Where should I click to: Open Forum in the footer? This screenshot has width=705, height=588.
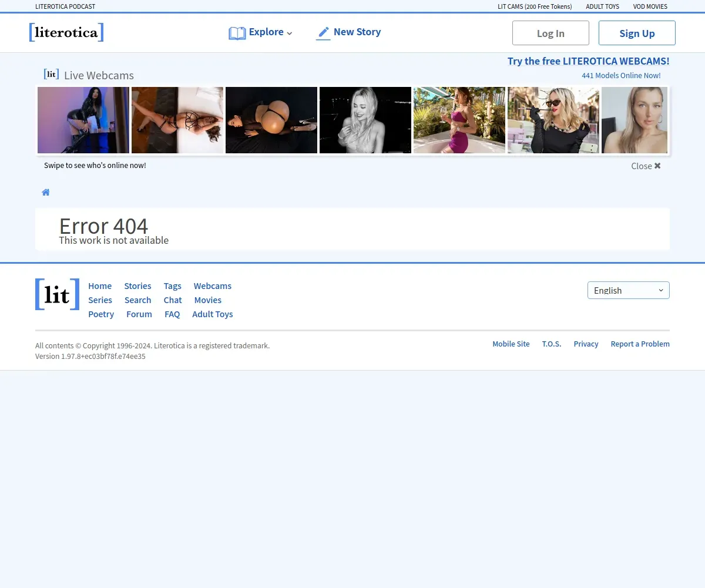[x=139, y=314]
